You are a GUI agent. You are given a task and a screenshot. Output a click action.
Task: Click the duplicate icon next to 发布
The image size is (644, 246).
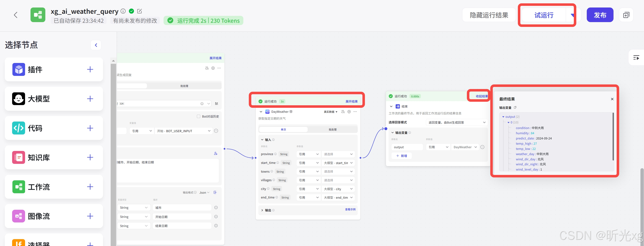[626, 15]
